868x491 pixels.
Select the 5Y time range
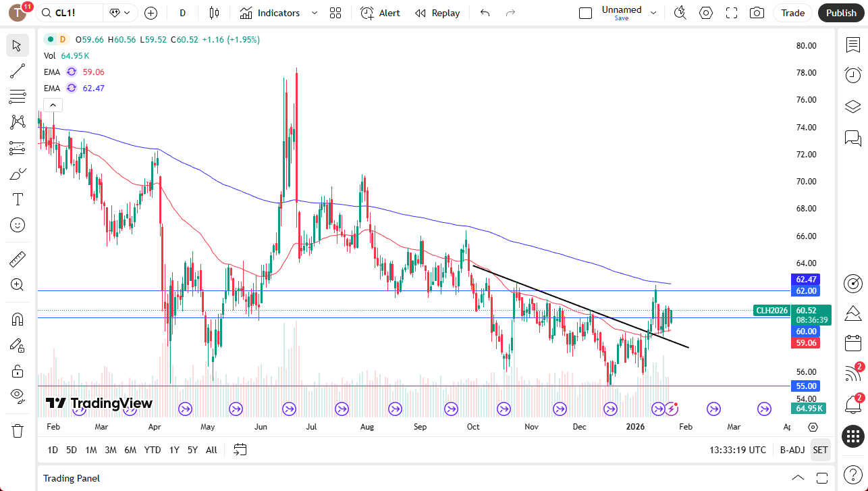(x=192, y=450)
